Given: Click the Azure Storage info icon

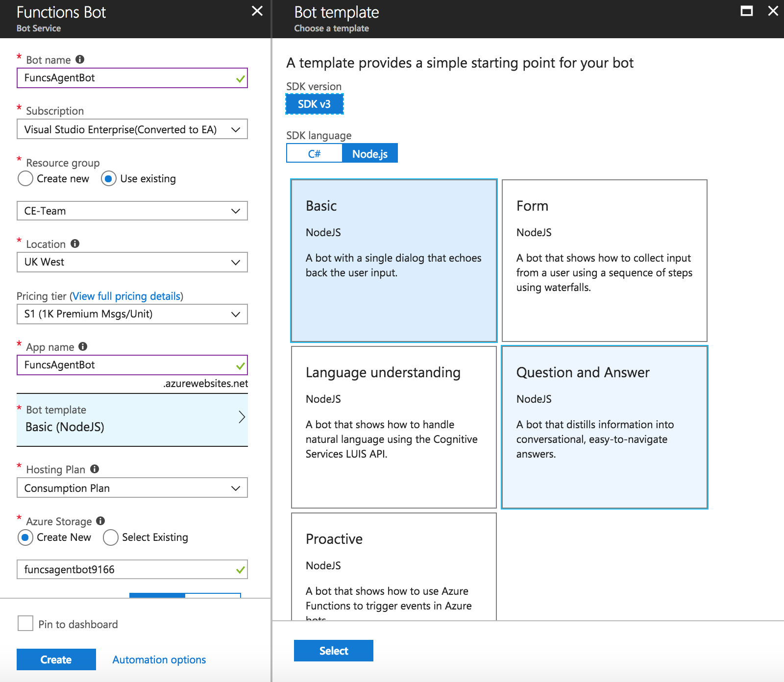Looking at the screenshot, I should click(x=100, y=521).
